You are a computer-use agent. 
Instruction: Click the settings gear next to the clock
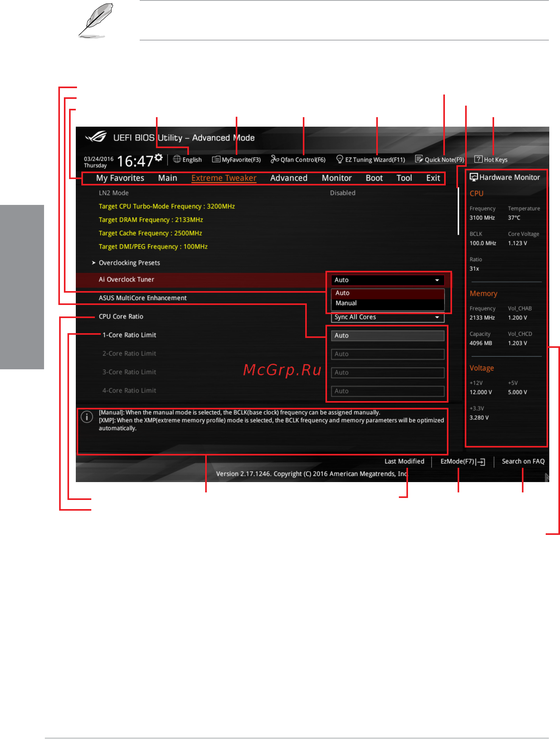click(x=159, y=158)
